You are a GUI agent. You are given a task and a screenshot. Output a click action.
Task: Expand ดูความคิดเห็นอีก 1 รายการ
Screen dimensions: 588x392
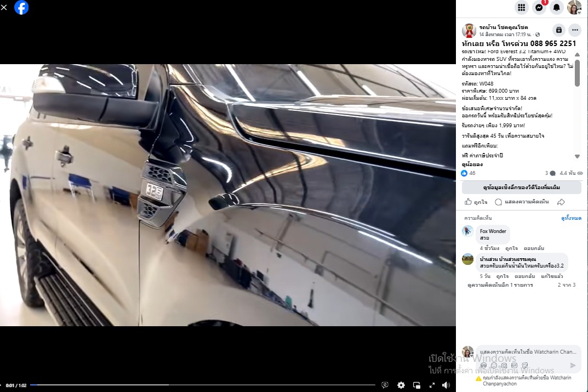pyautogui.click(x=500, y=285)
